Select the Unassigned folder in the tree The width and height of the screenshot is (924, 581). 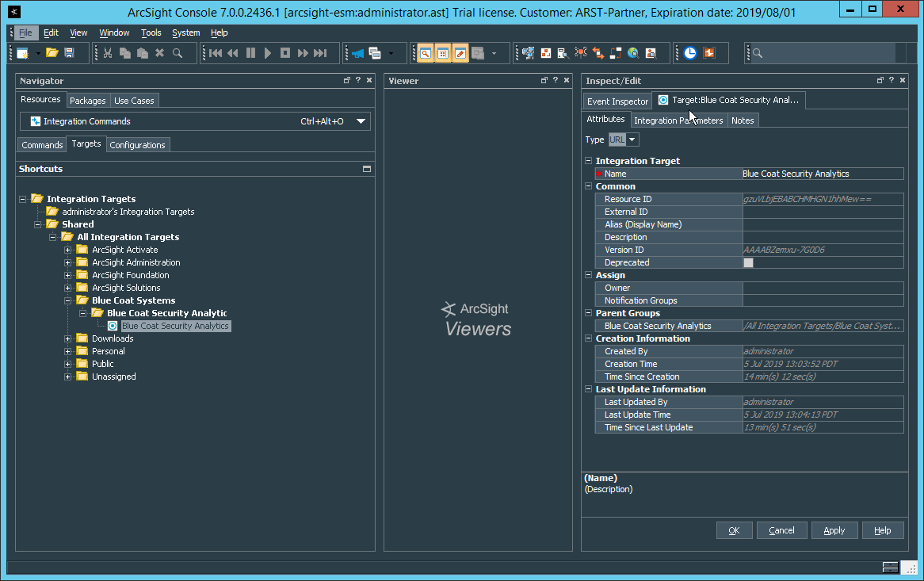(113, 377)
